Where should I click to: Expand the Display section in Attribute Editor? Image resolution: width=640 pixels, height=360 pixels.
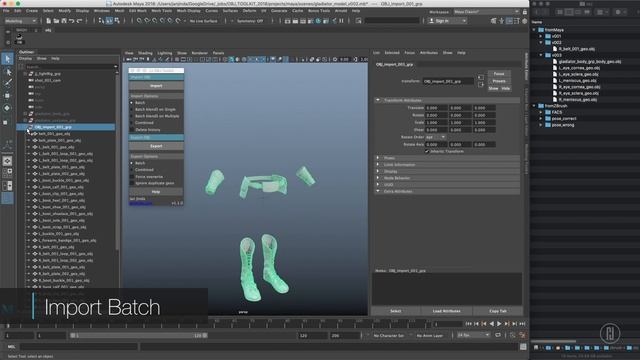pyautogui.click(x=378, y=171)
